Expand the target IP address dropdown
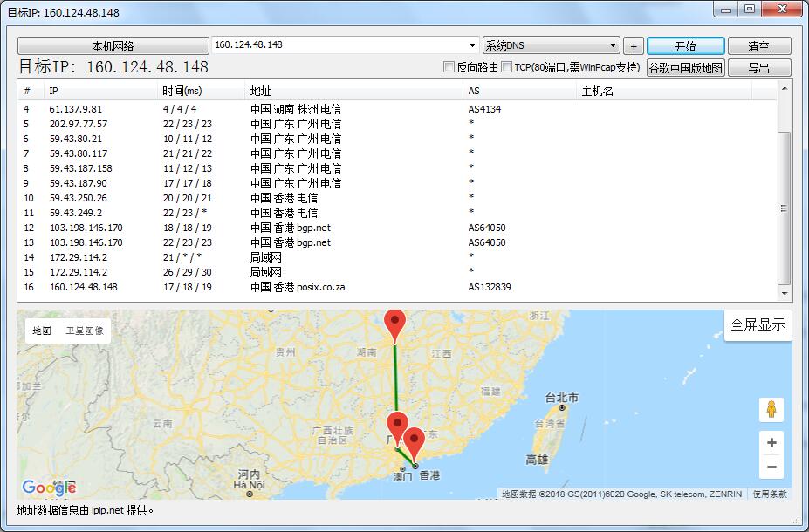Image resolution: width=809 pixels, height=532 pixels. click(x=471, y=45)
